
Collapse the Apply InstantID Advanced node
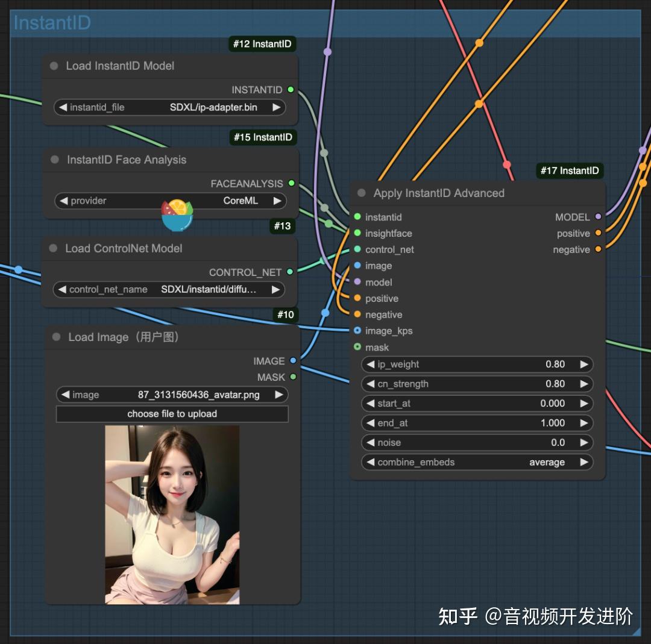[360, 193]
